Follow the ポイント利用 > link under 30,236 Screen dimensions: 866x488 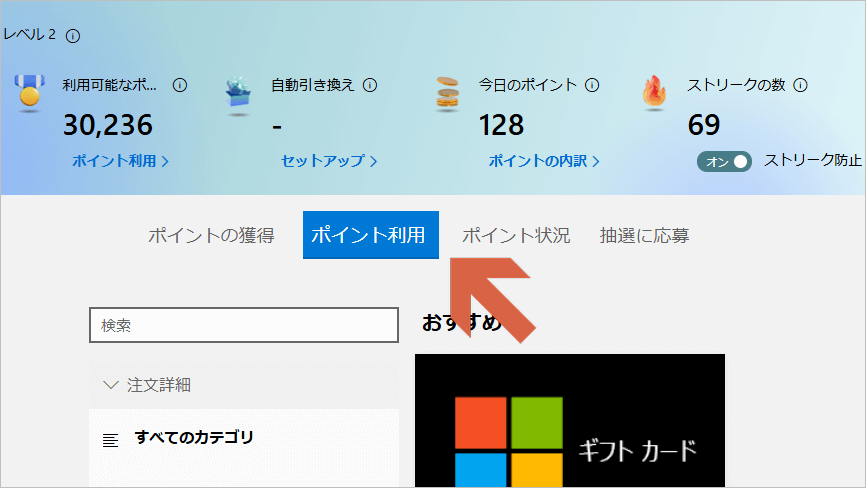pyautogui.click(x=120, y=161)
